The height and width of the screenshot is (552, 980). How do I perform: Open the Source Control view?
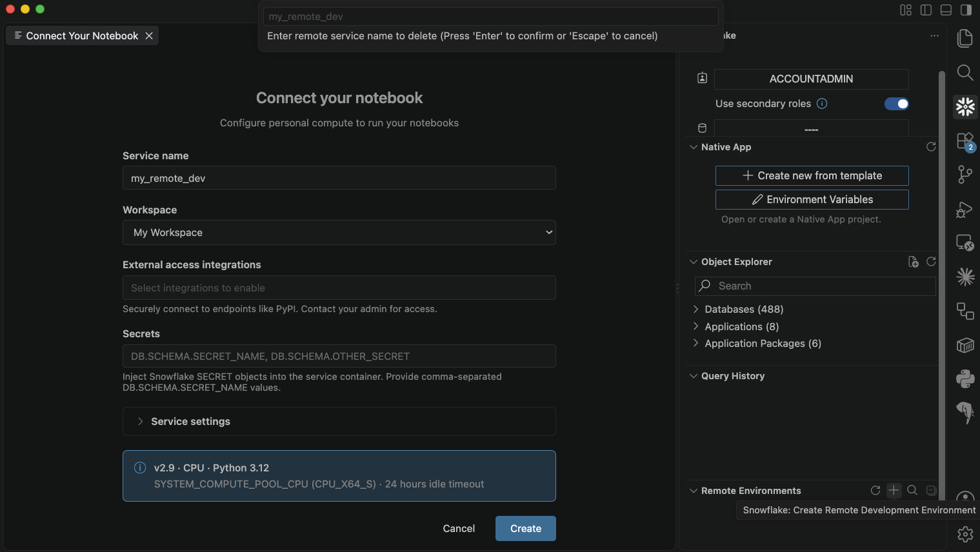tap(965, 175)
